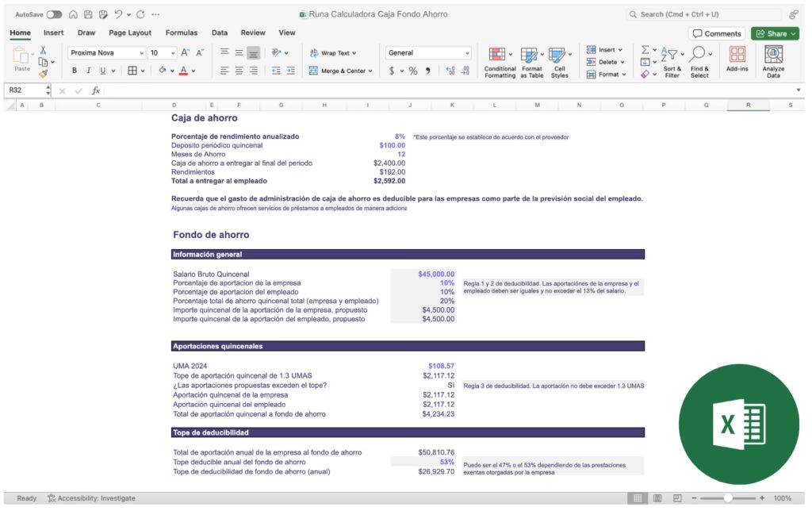
Task: Click the Increase Font Size icon
Action: [186, 53]
